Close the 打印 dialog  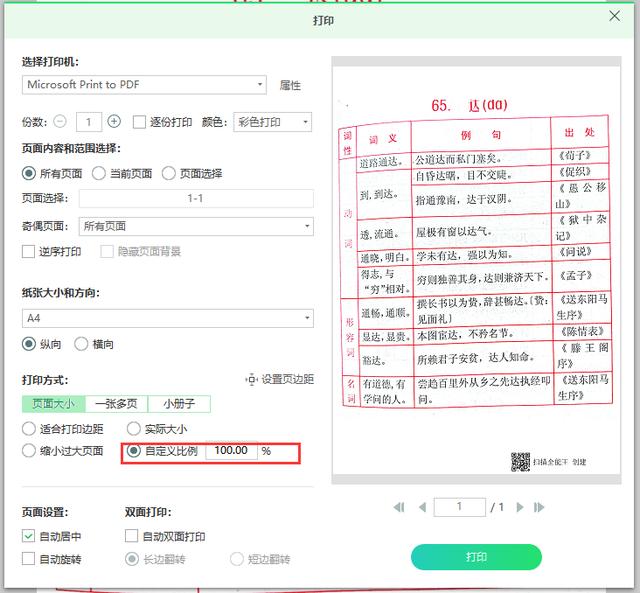tap(614, 16)
